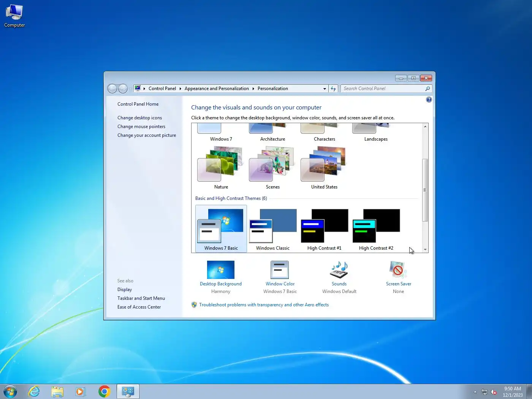Select the Windows 7 Basic theme
Viewport: 532px width, 399px height.
221,229
